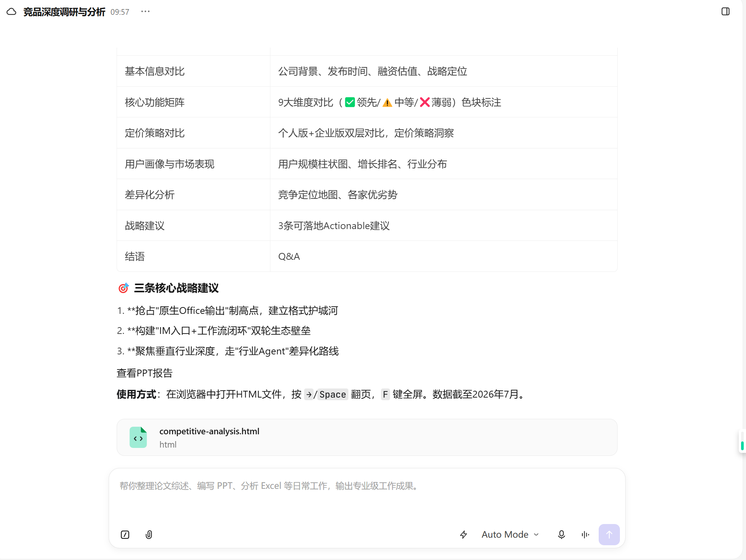Open the three-dot more options menu
Viewport: 746px width, 560px height.
[145, 12]
